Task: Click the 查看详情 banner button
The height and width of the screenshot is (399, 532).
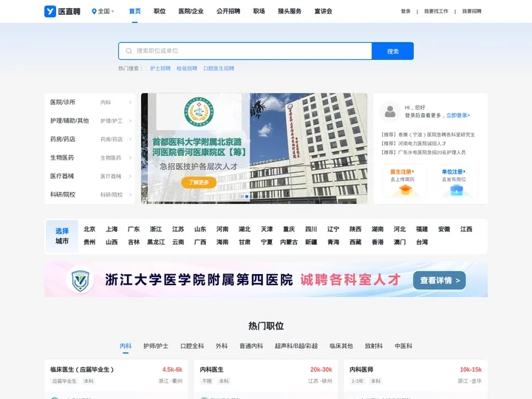Action: click(440, 281)
